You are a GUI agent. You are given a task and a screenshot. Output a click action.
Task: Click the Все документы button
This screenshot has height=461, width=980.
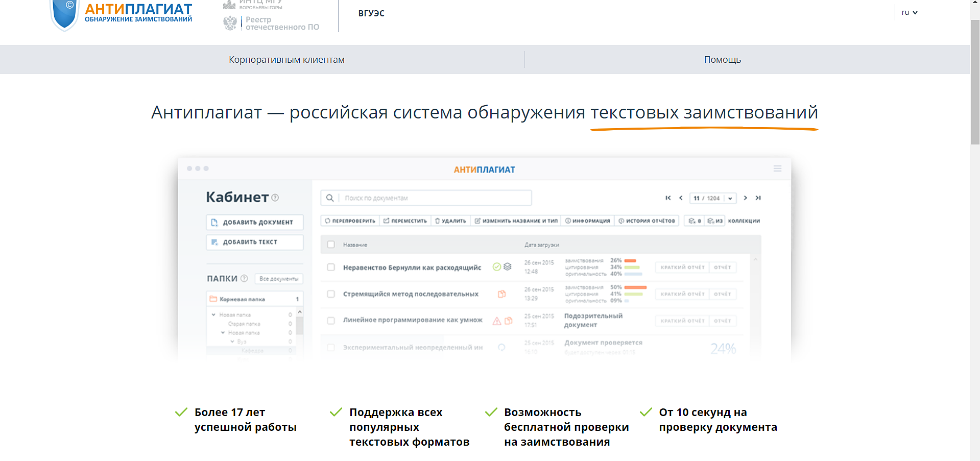279,279
